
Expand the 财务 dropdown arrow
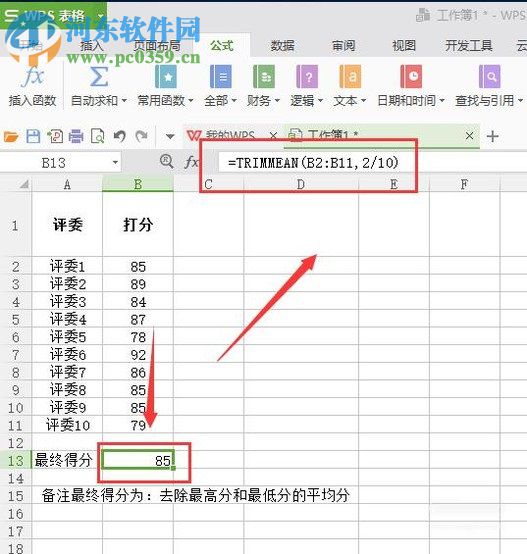coord(277,101)
